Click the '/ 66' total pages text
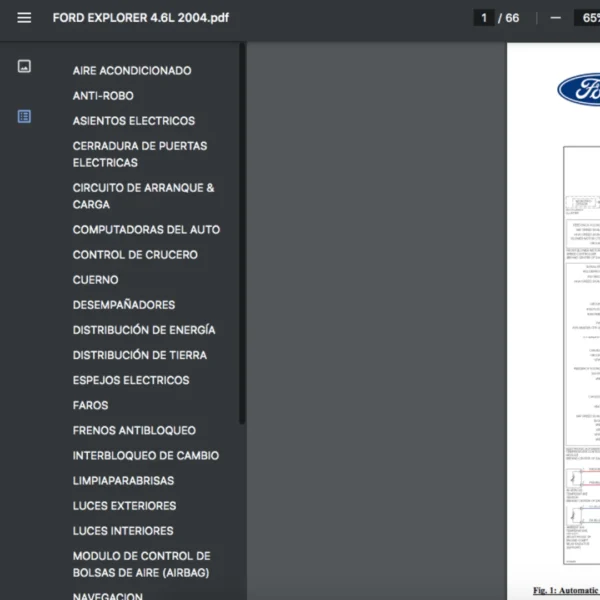This screenshot has height=600, width=600. 509,18
